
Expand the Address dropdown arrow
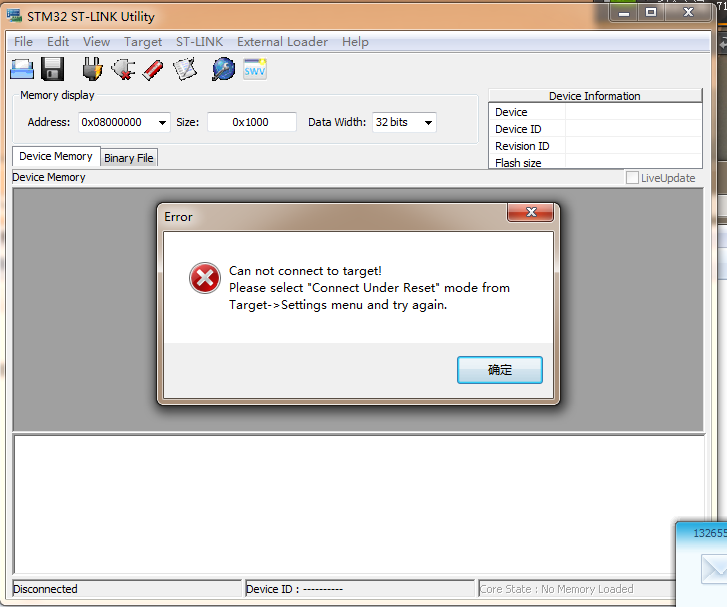(x=162, y=122)
